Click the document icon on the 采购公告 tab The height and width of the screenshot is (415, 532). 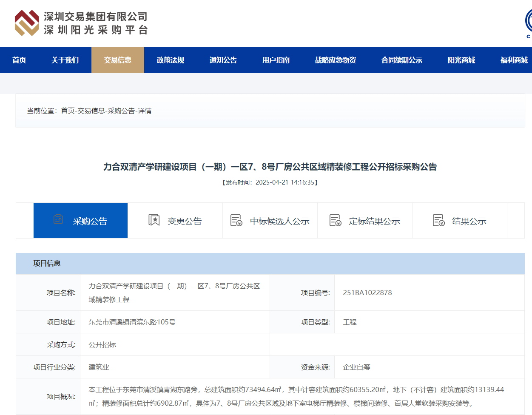[x=58, y=220]
